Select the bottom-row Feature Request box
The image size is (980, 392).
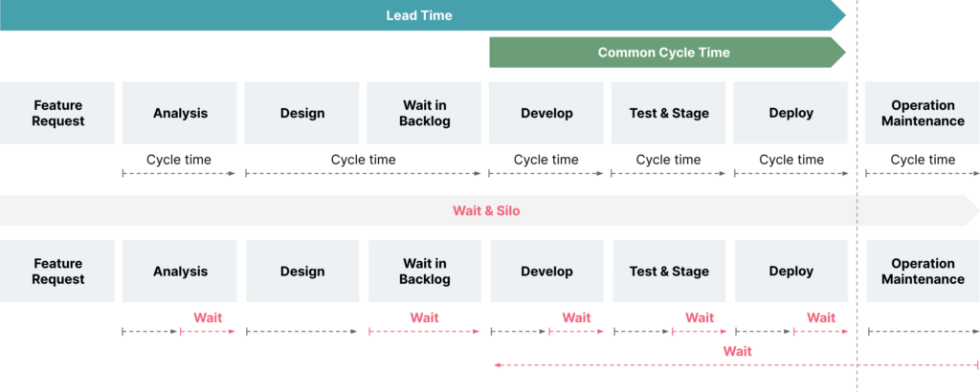pos(57,272)
